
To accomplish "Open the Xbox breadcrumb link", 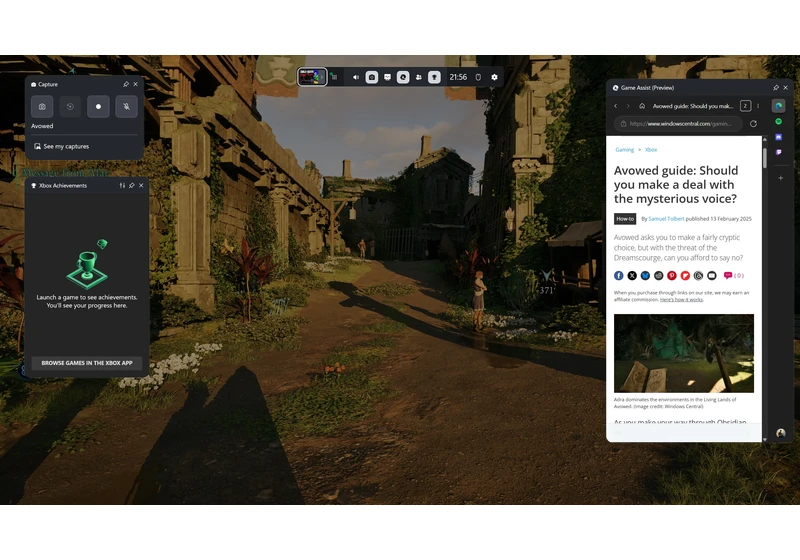I will 651,150.
